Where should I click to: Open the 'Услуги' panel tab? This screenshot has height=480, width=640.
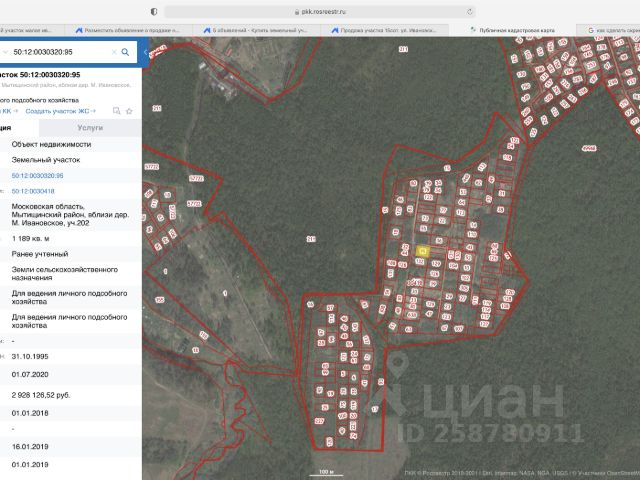pos(90,128)
